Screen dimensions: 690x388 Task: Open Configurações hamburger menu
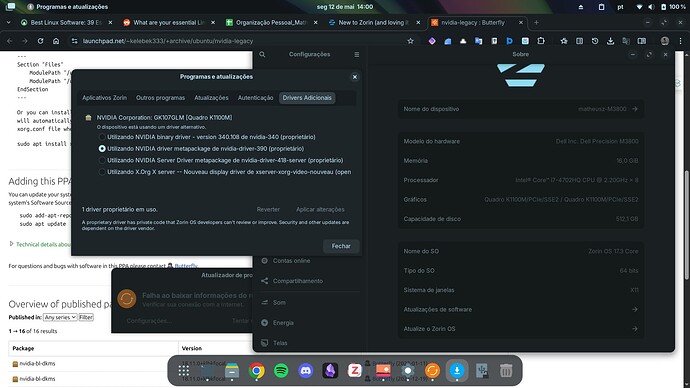click(356, 54)
